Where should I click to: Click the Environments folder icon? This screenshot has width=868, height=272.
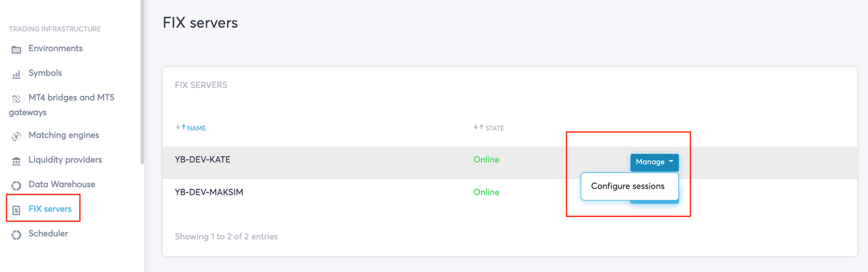16,49
